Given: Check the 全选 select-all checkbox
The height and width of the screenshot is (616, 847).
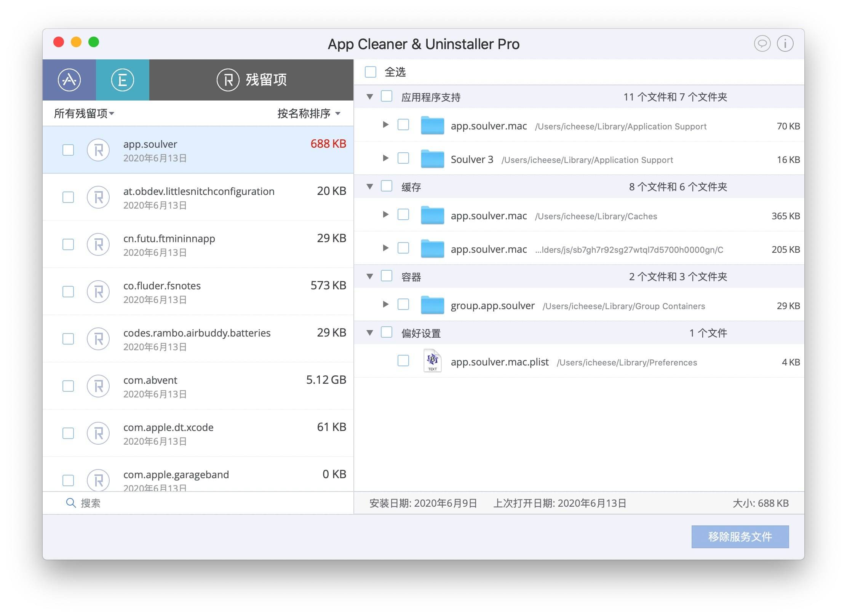Looking at the screenshot, I should pos(371,72).
